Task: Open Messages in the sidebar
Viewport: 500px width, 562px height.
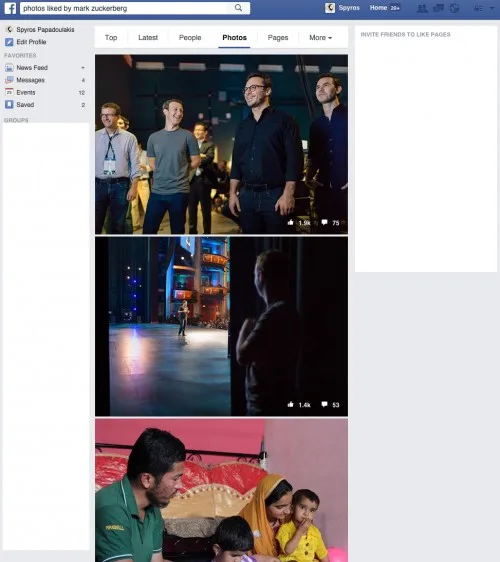Action: coord(30,80)
